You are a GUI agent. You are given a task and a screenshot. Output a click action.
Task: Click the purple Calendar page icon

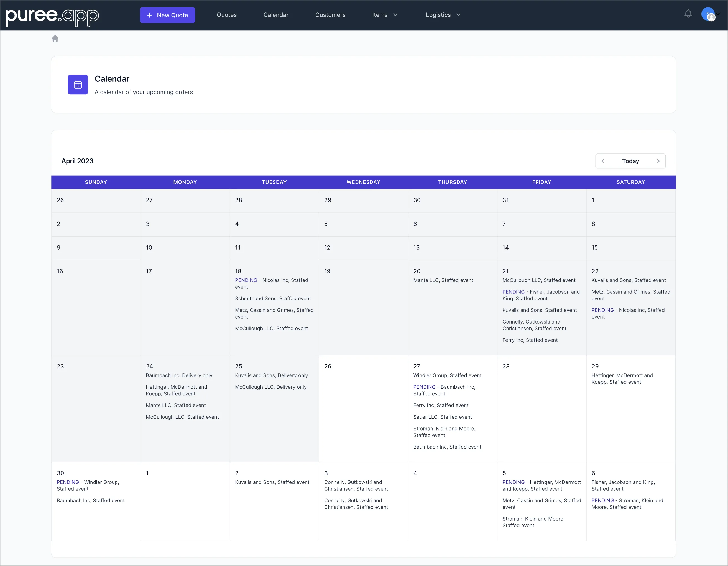pyautogui.click(x=78, y=84)
